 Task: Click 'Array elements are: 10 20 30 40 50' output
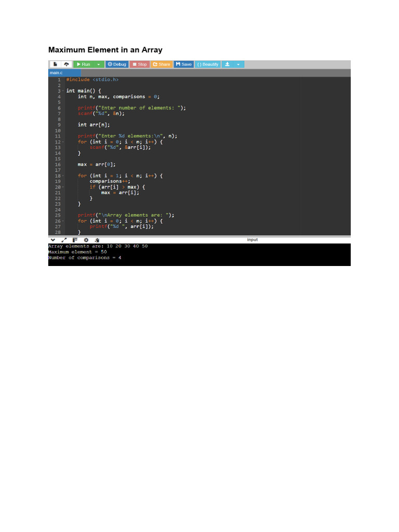pos(98,246)
